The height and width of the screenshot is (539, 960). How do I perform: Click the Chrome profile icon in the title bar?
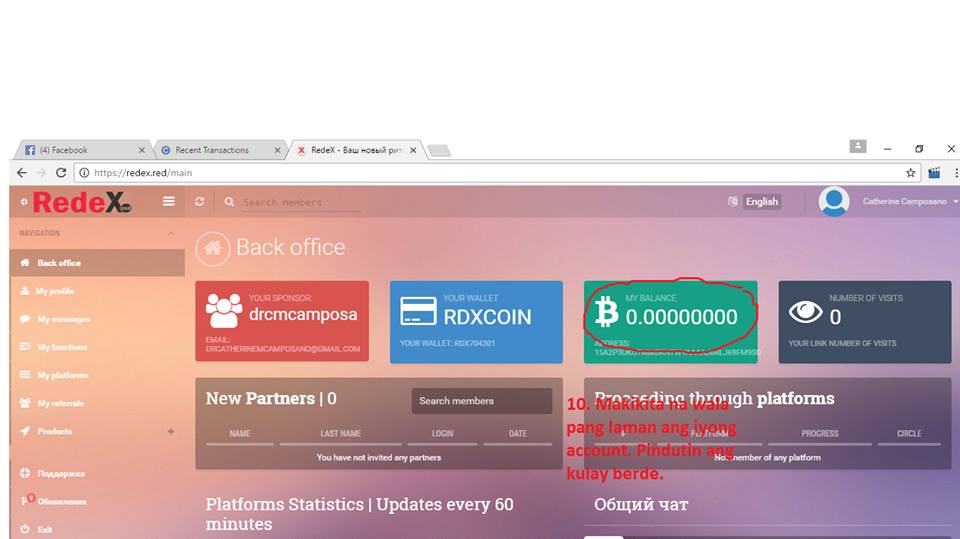(858, 146)
